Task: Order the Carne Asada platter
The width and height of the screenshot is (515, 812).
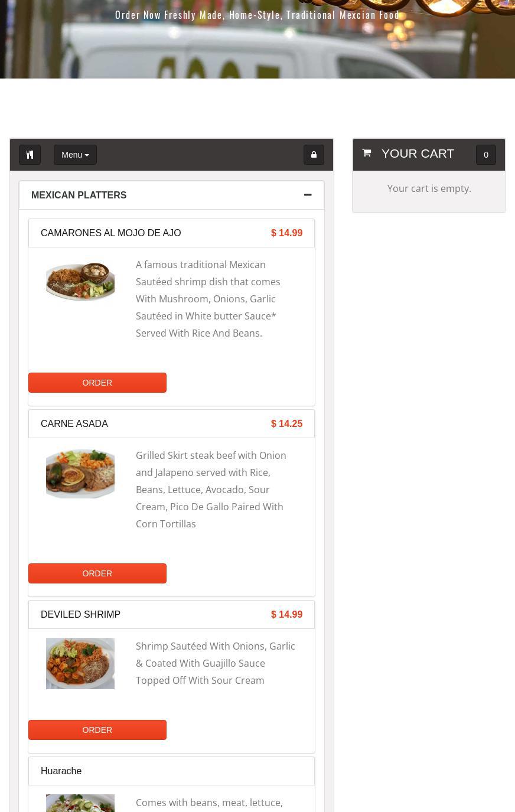Action: [97, 573]
